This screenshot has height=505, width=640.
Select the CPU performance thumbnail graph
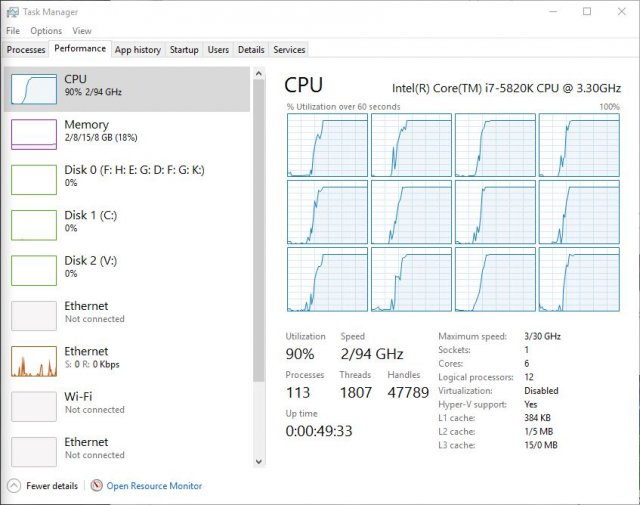tap(33, 89)
